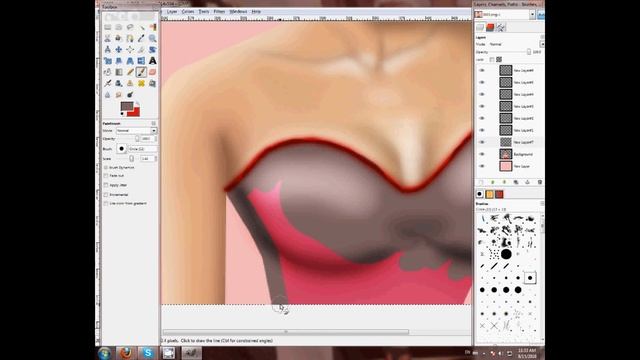Select the Text tool
Viewport: 640px width, 360px height.
153,61
